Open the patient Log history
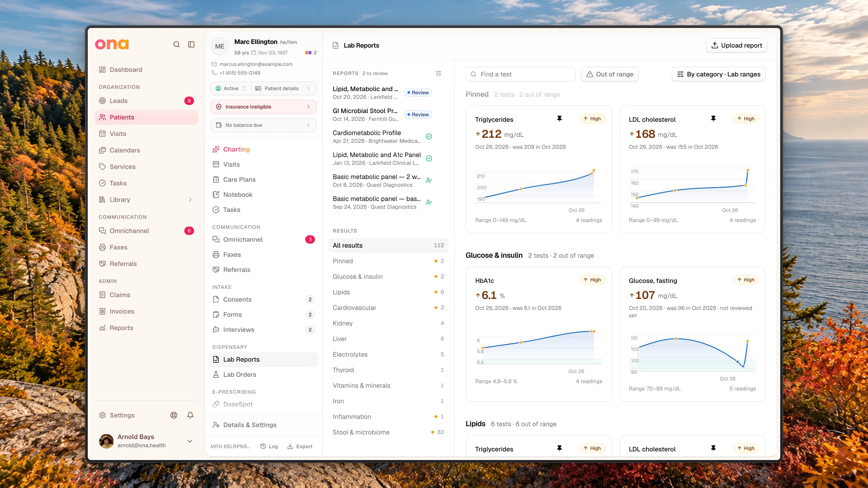Screen dimensions: 868x488 pyautogui.click(x=269, y=446)
